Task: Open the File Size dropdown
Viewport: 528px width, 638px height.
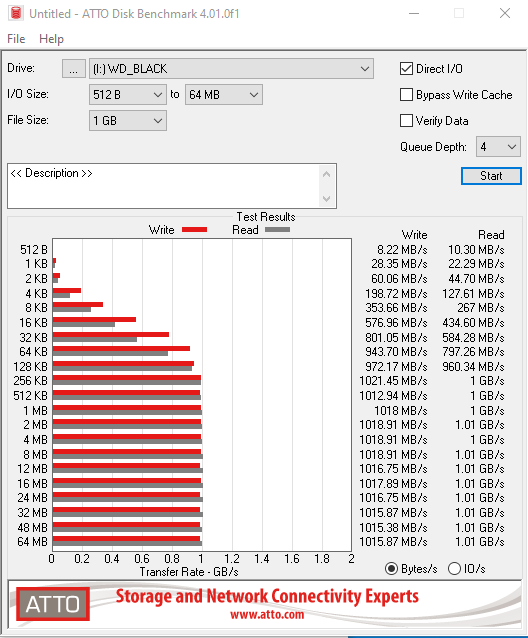Action: (x=128, y=121)
